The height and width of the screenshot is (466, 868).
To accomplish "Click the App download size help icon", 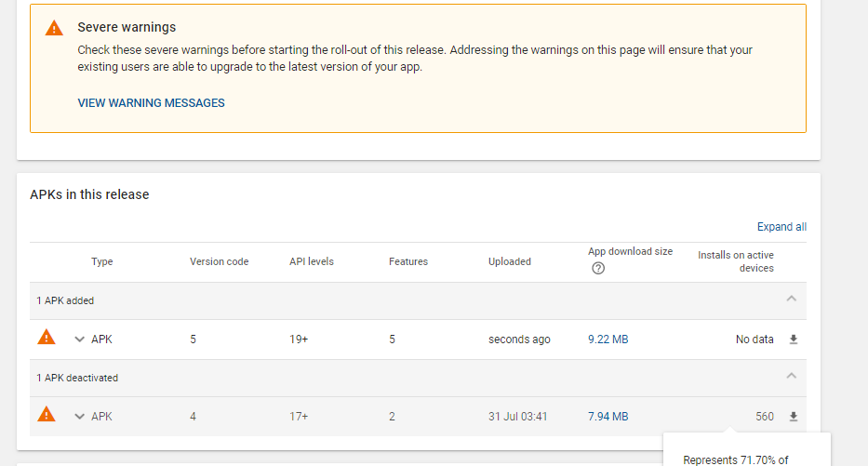I will [598, 269].
